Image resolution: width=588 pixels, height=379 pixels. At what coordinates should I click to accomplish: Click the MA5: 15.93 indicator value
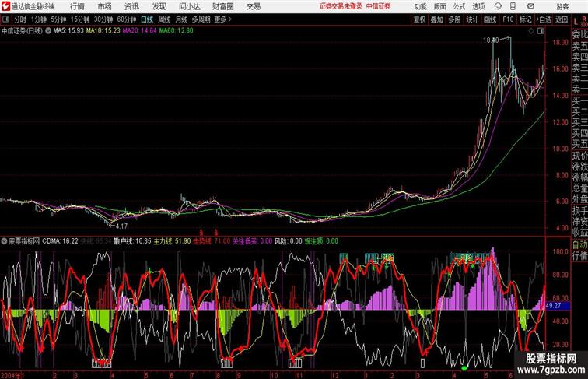68,31
